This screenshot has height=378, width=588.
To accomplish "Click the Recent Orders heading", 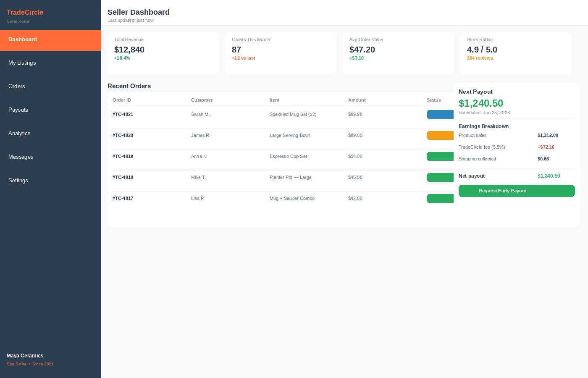I will tap(129, 86).
